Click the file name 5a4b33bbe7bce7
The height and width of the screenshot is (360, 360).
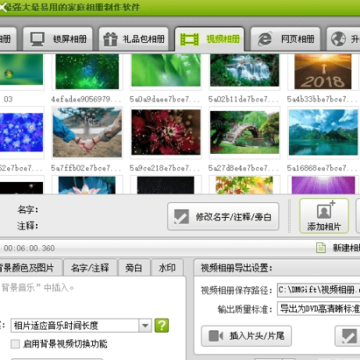click(322, 99)
